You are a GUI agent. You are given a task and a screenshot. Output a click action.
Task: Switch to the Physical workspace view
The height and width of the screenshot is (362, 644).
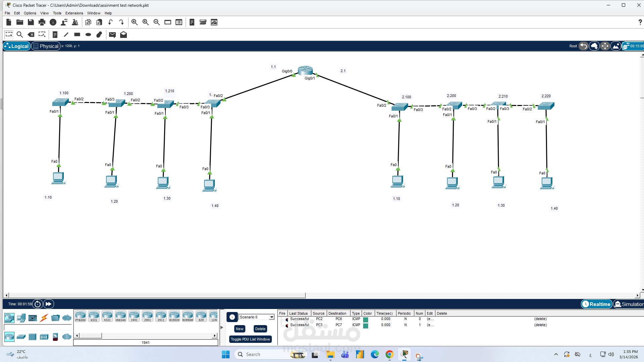[46, 46]
